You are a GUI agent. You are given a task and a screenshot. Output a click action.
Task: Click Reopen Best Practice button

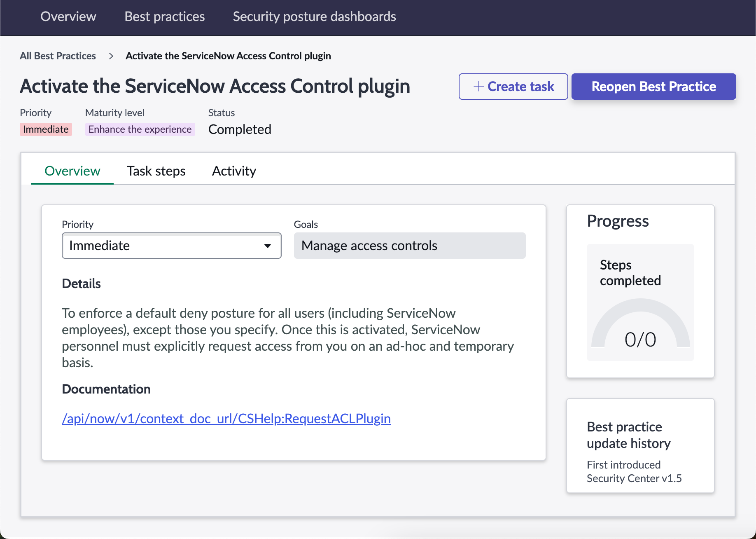(x=654, y=87)
